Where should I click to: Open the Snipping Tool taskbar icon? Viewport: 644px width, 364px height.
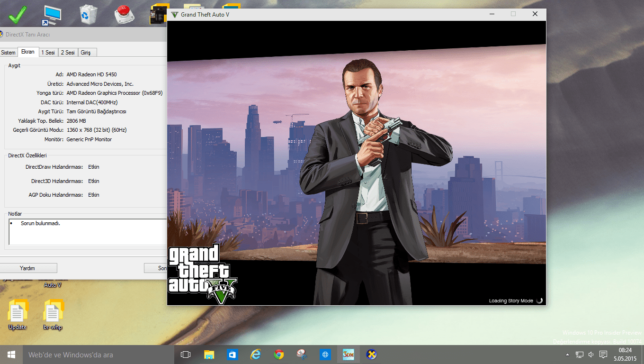click(x=302, y=355)
